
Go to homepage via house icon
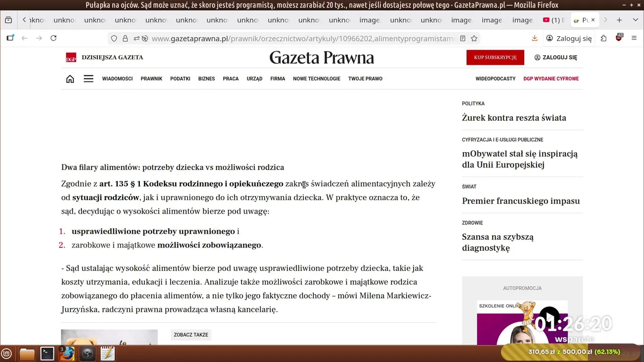(x=70, y=79)
